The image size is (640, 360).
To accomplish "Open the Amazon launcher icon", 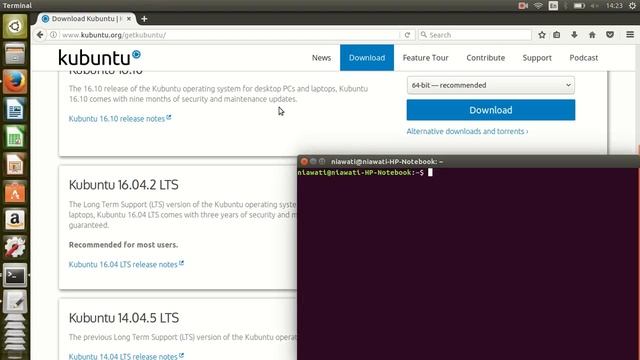I will coord(15,220).
